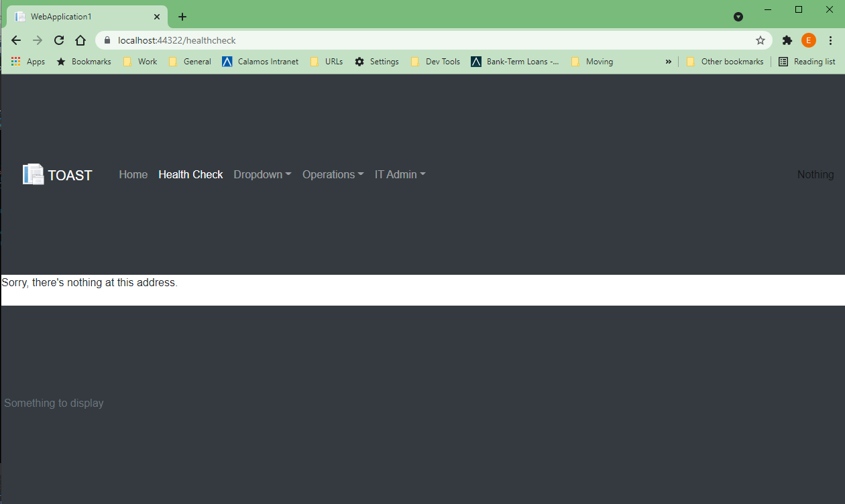
Task: Open the Chrome profile avatar
Action: 808,40
